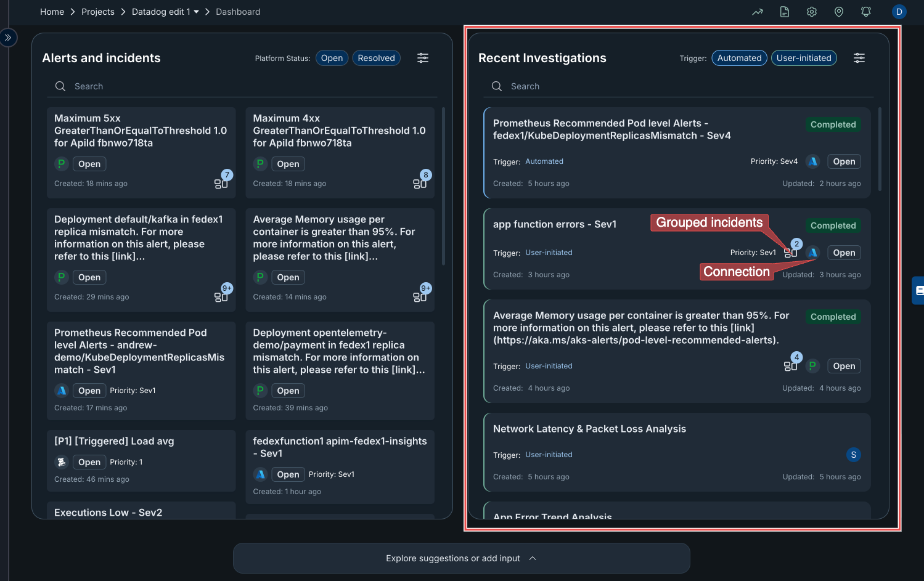Open the notifications bell
Screen dimensions: 924x581
tap(866, 12)
